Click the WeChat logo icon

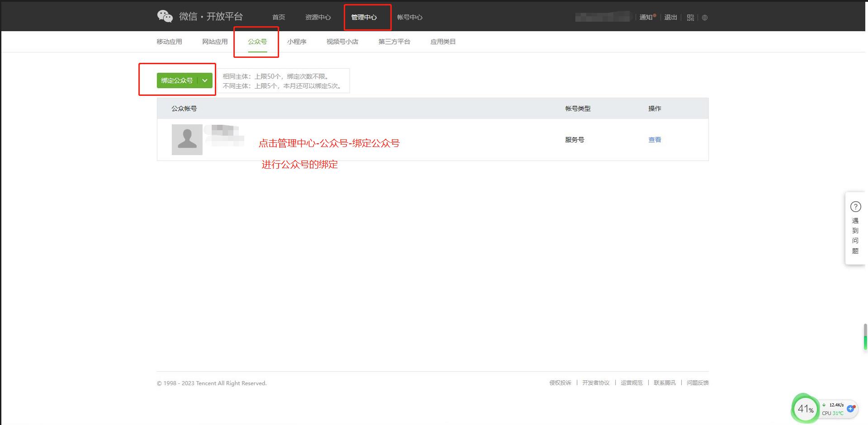(x=165, y=16)
